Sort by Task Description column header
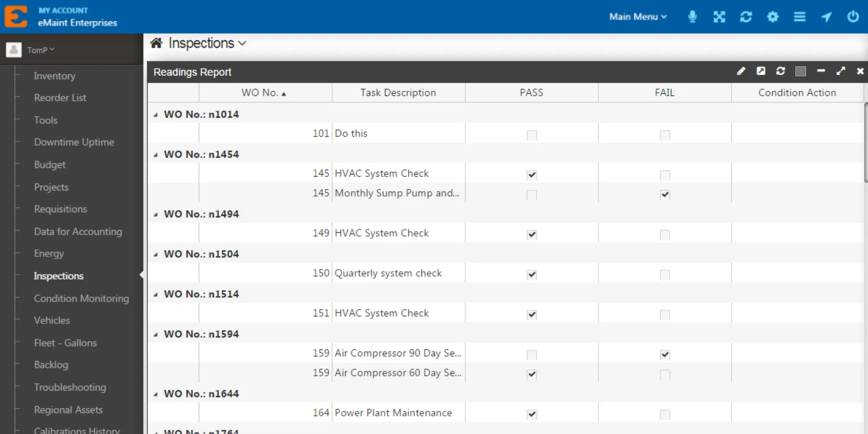This screenshot has width=868, height=434. [398, 92]
